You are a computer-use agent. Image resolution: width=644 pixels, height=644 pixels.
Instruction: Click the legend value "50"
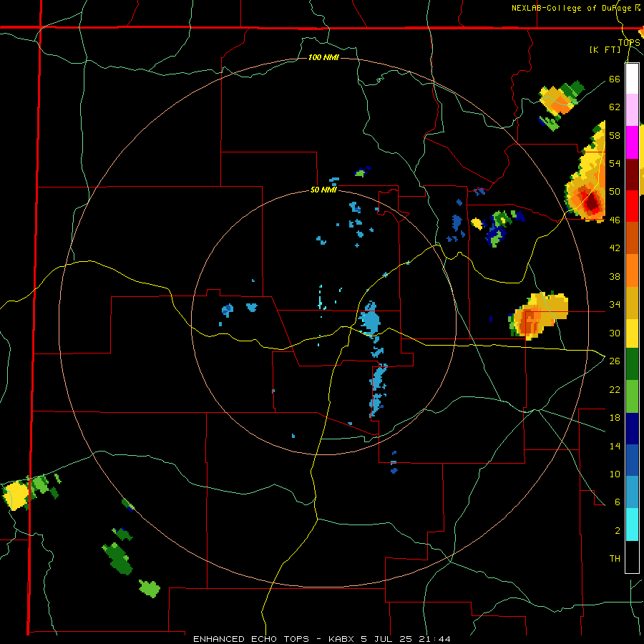(615, 192)
